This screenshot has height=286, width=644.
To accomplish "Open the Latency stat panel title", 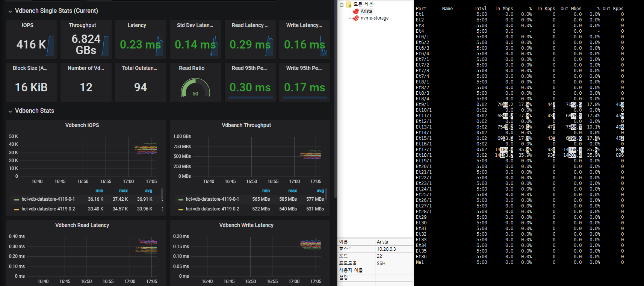I will [x=137, y=25].
